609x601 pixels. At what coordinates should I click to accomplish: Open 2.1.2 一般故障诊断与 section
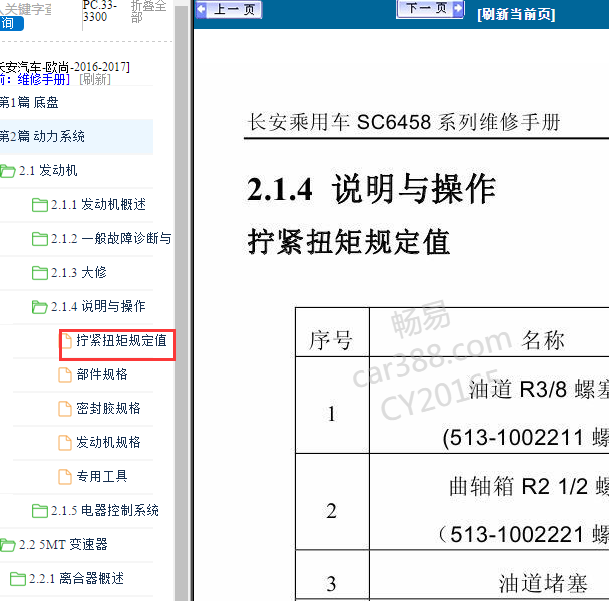tap(111, 238)
